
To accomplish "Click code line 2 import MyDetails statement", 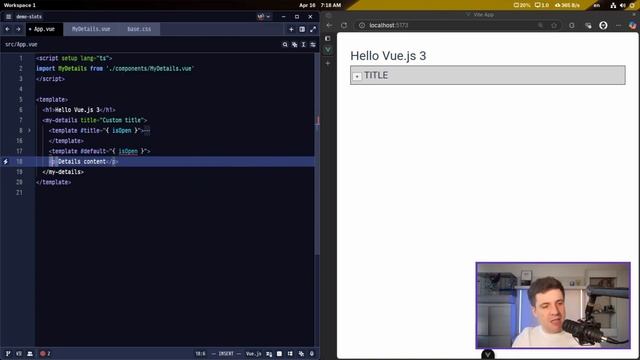I will [115, 69].
